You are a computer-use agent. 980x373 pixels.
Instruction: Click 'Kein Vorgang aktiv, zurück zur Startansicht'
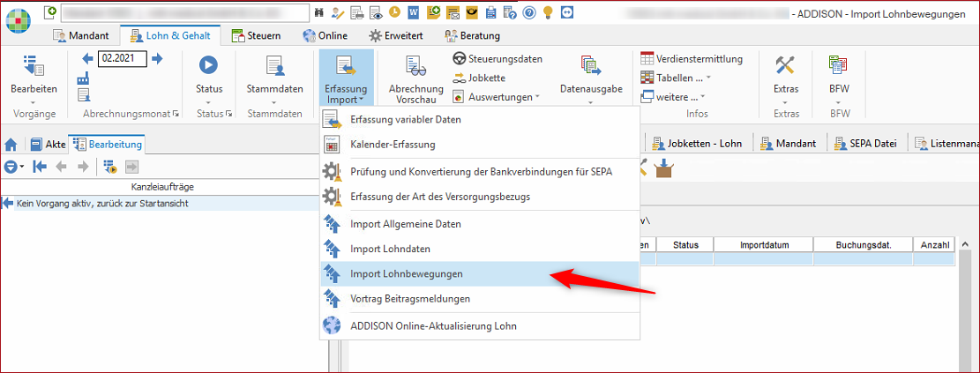(101, 204)
